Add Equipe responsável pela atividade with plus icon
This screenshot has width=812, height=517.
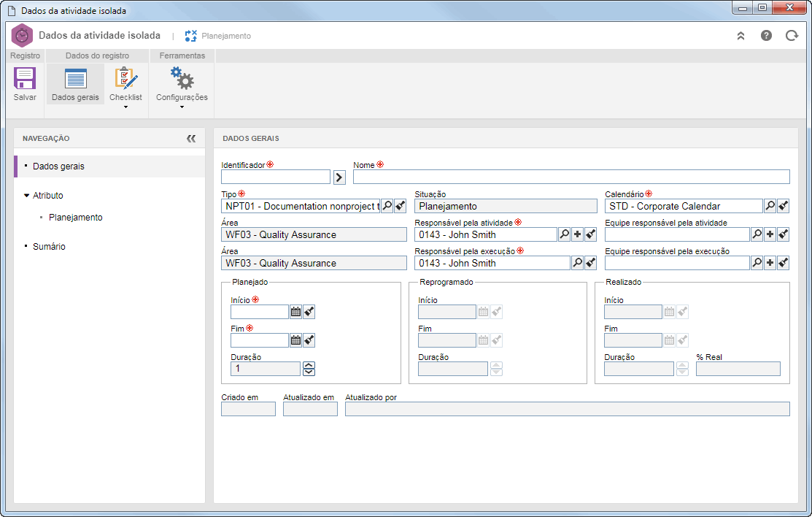[x=770, y=234]
